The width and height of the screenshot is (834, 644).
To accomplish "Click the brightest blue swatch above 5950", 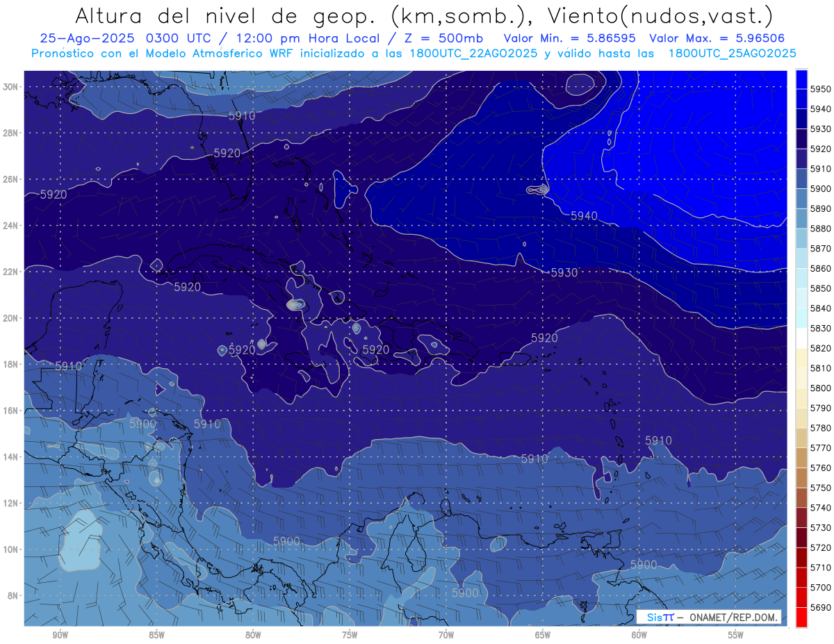I will [x=801, y=79].
